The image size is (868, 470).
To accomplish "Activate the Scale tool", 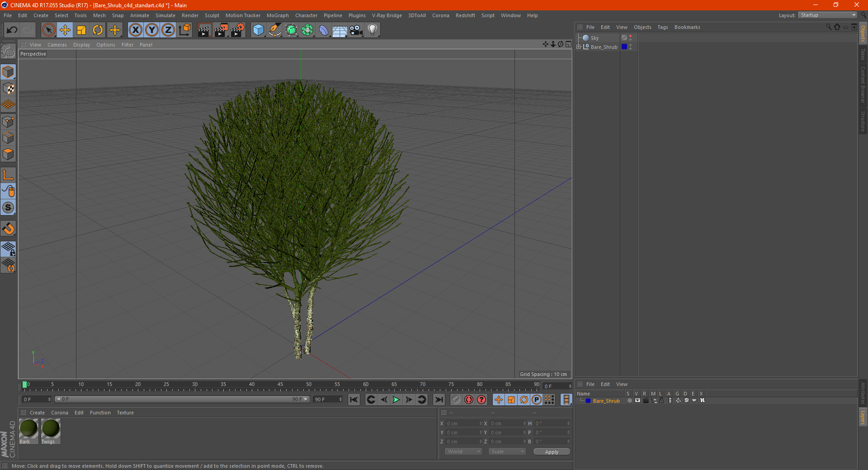I will click(81, 30).
